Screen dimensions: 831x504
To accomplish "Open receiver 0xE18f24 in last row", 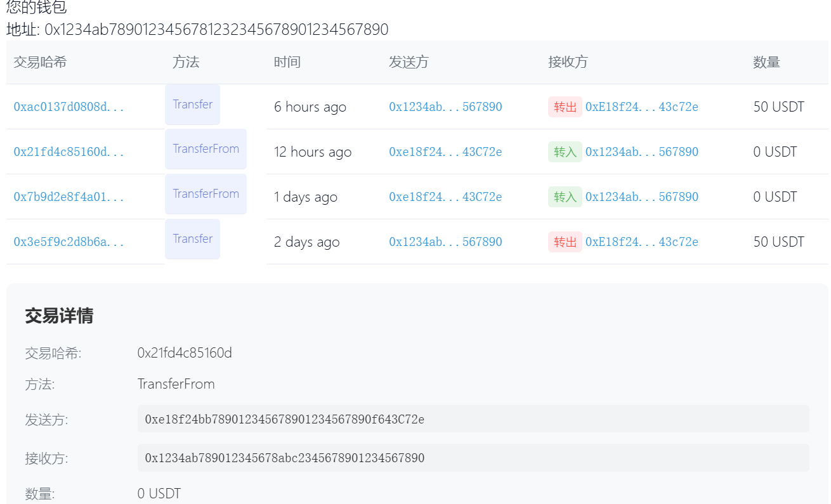I will click(x=641, y=242).
